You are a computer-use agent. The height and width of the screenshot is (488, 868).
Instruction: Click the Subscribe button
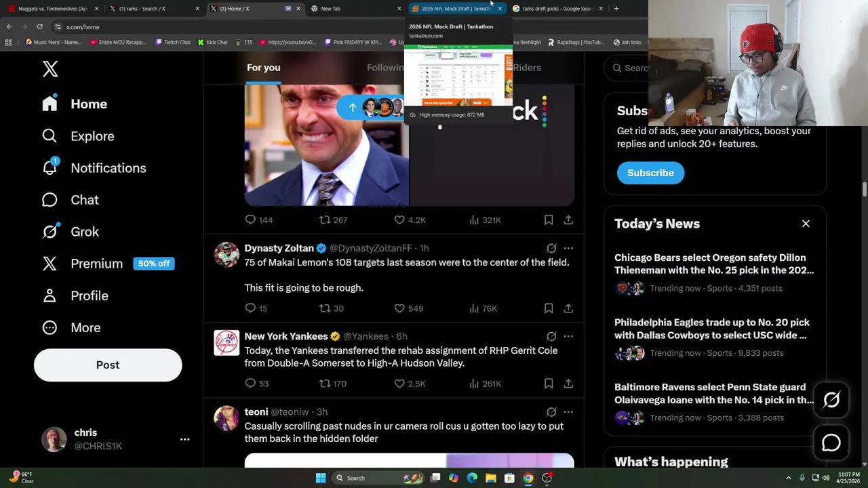pos(650,173)
